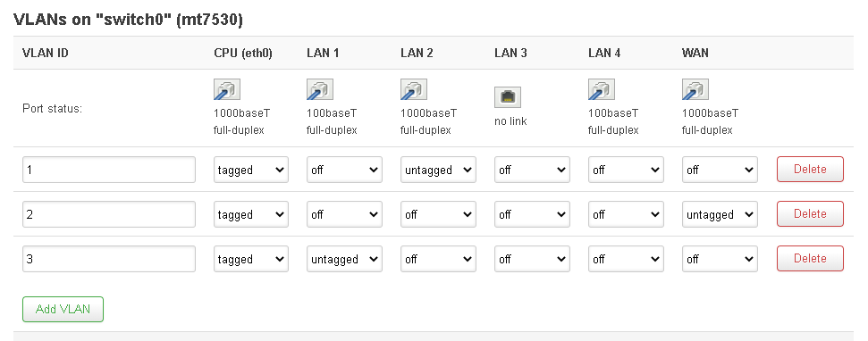Viewport: 868px width, 341px height.
Task: Delete the VLAN 2 row
Action: 810,214
